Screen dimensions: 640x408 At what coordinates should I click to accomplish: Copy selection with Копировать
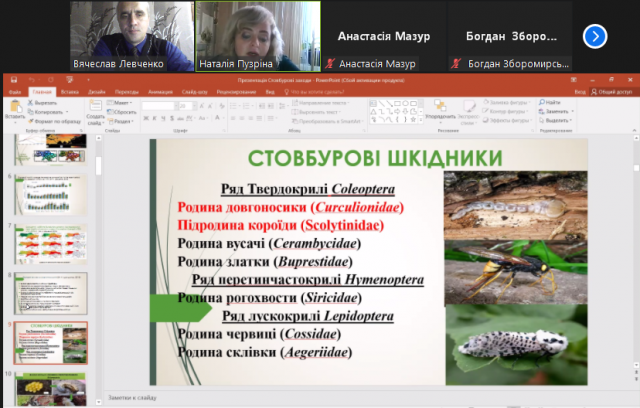pyautogui.click(x=45, y=112)
